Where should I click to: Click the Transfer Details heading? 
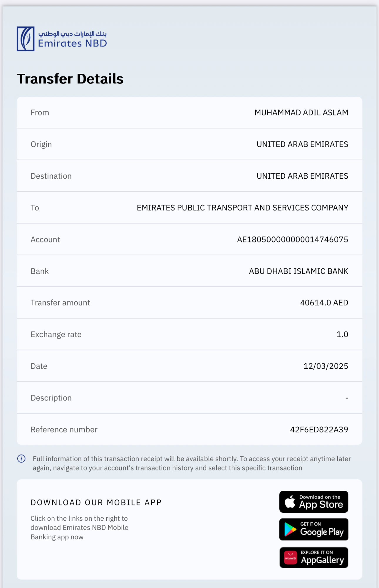[70, 79]
